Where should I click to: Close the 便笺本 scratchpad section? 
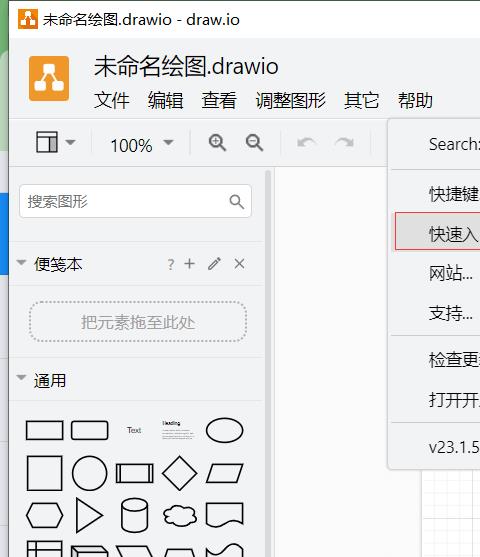[239, 264]
